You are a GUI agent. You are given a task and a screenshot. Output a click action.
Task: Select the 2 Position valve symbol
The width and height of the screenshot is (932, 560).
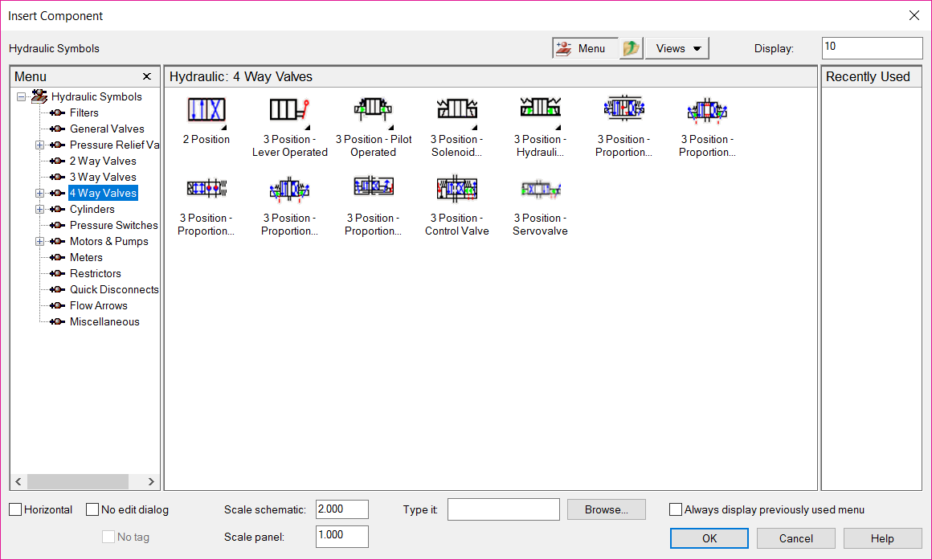(206, 110)
